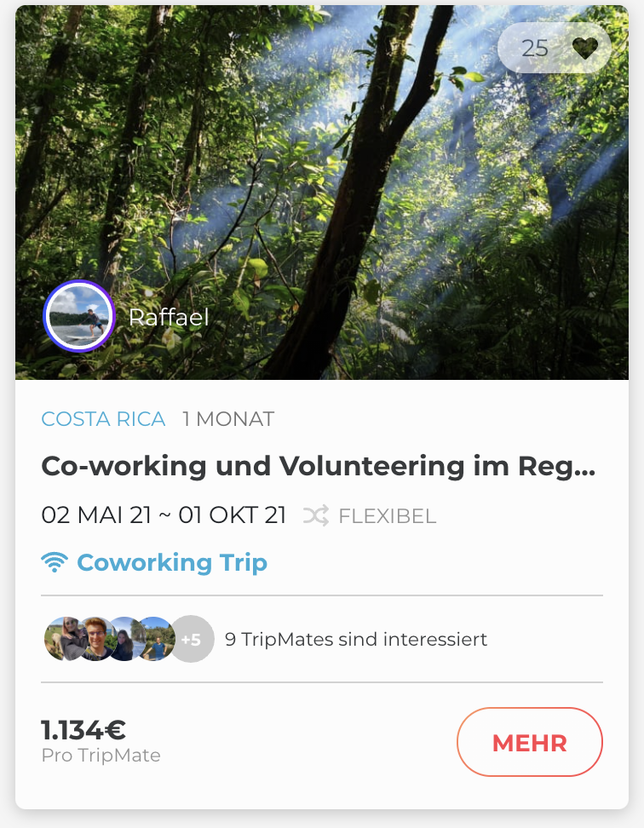Click the shuffle arrows flexible-dates icon

coord(315,515)
